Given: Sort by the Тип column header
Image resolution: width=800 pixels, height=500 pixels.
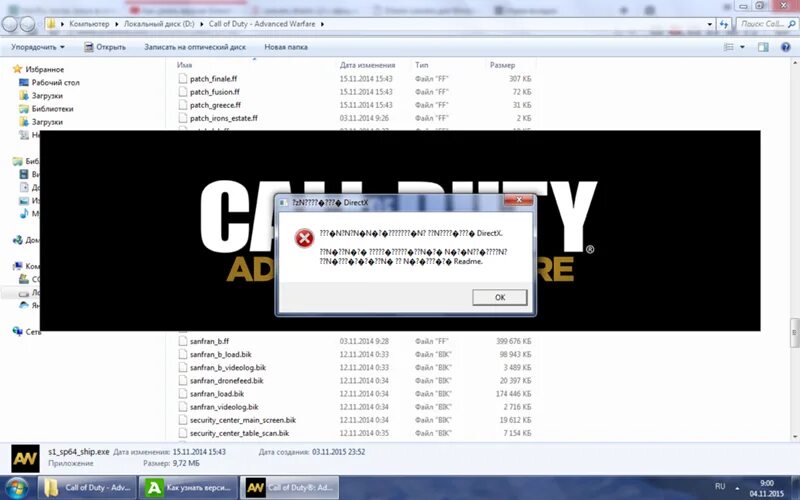Looking at the screenshot, I should 421,65.
